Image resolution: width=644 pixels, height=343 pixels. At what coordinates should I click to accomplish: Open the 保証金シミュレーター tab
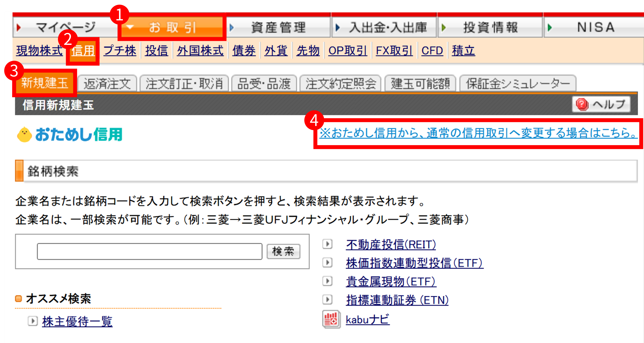point(518,83)
